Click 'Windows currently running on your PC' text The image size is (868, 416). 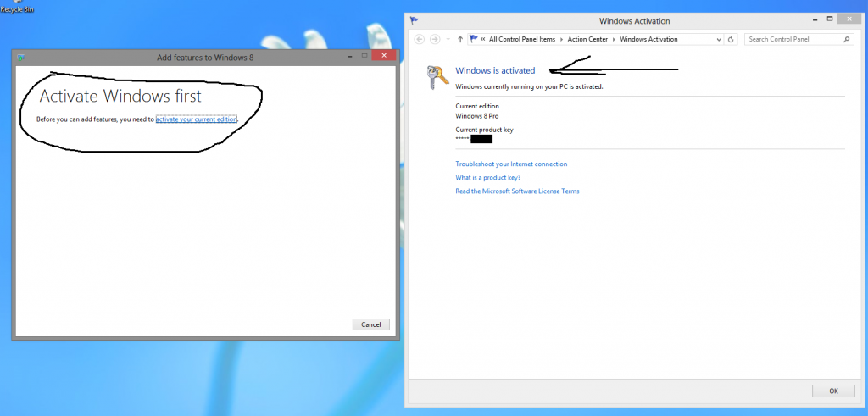[x=529, y=87]
